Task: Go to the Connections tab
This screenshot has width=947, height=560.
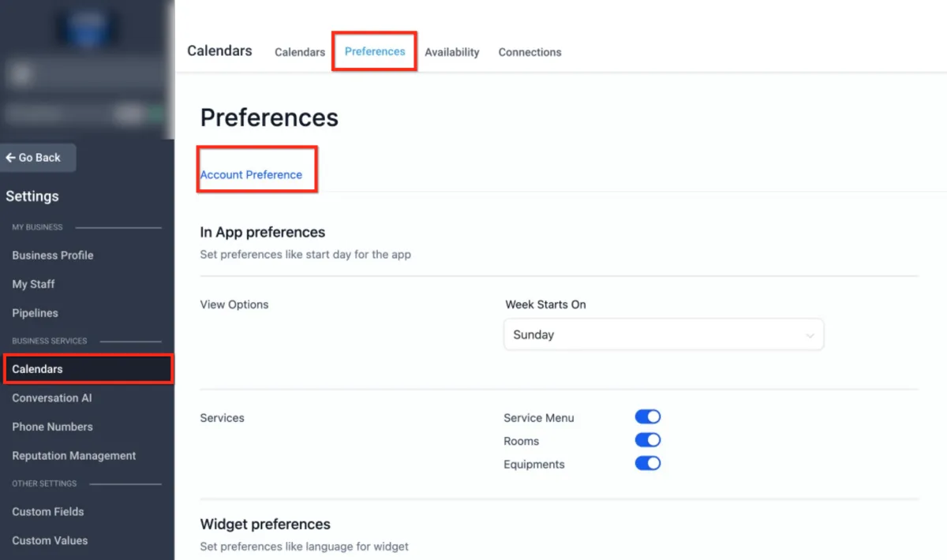Action: click(x=530, y=52)
